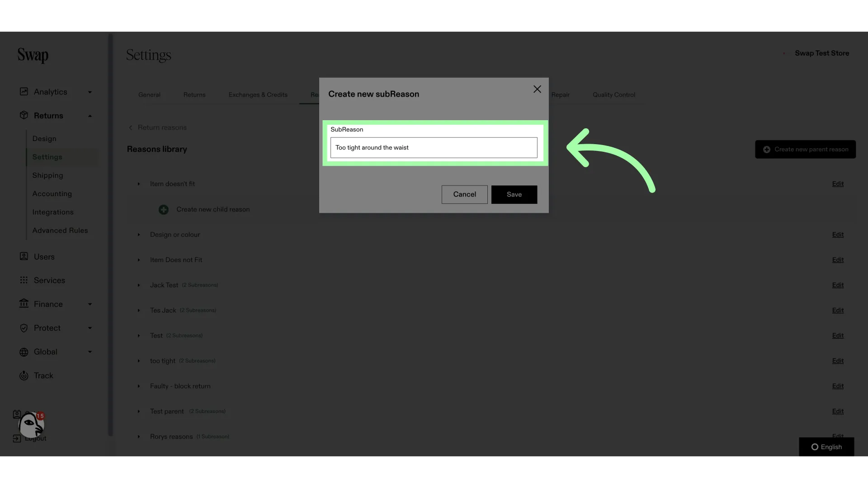Click green plus icon for new child reason
The height and width of the screenshot is (488, 868).
tap(164, 210)
